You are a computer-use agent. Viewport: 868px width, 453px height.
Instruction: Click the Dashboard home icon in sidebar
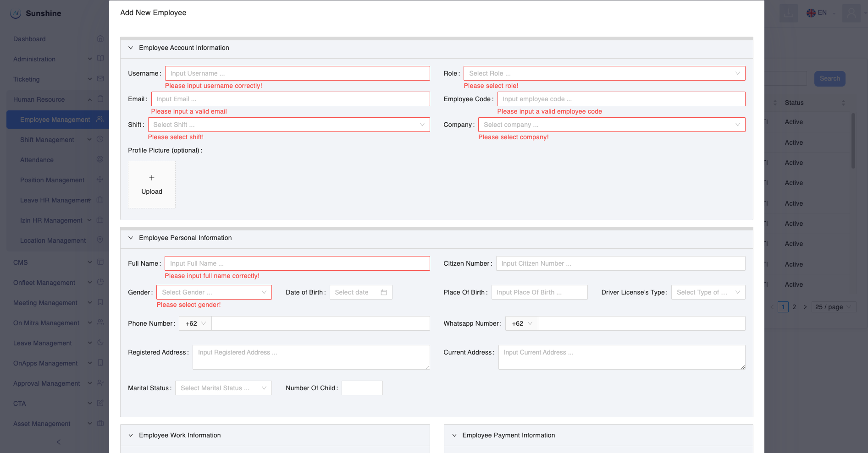pyautogui.click(x=100, y=38)
